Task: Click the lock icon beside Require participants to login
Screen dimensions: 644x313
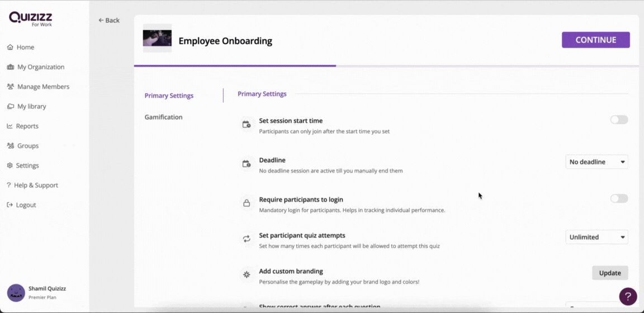Action: click(247, 203)
